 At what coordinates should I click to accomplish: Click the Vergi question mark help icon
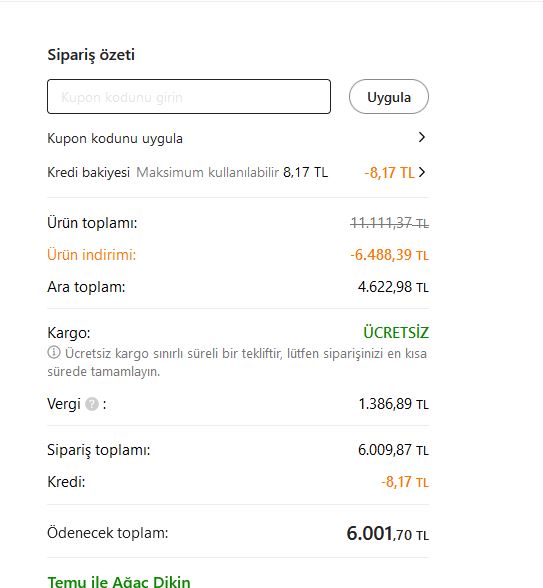tap(92, 404)
